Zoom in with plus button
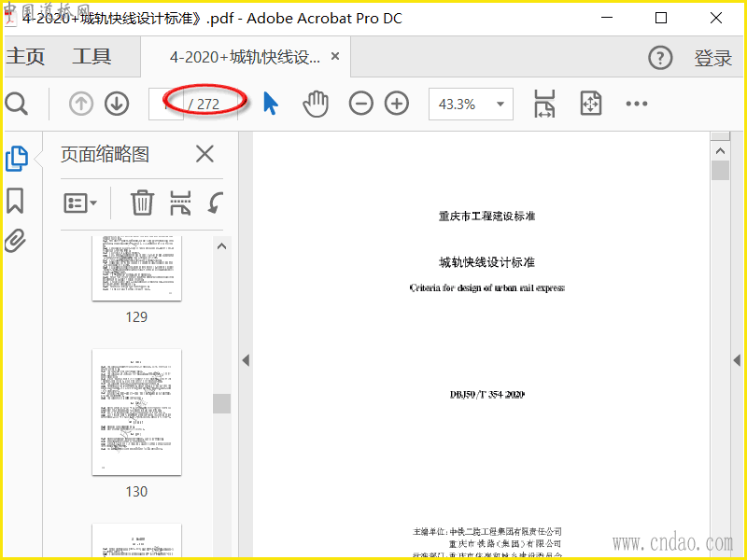Image resolution: width=747 pixels, height=560 pixels. (x=397, y=104)
